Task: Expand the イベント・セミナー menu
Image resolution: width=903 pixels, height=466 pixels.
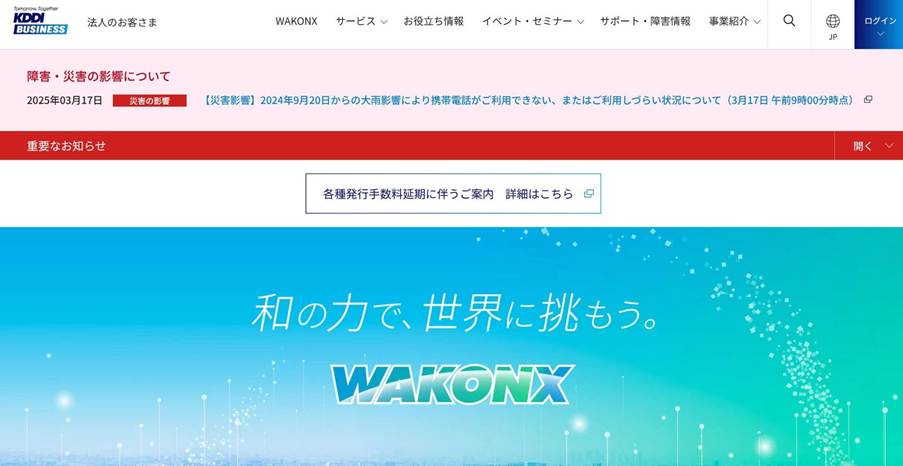Action: click(533, 21)
